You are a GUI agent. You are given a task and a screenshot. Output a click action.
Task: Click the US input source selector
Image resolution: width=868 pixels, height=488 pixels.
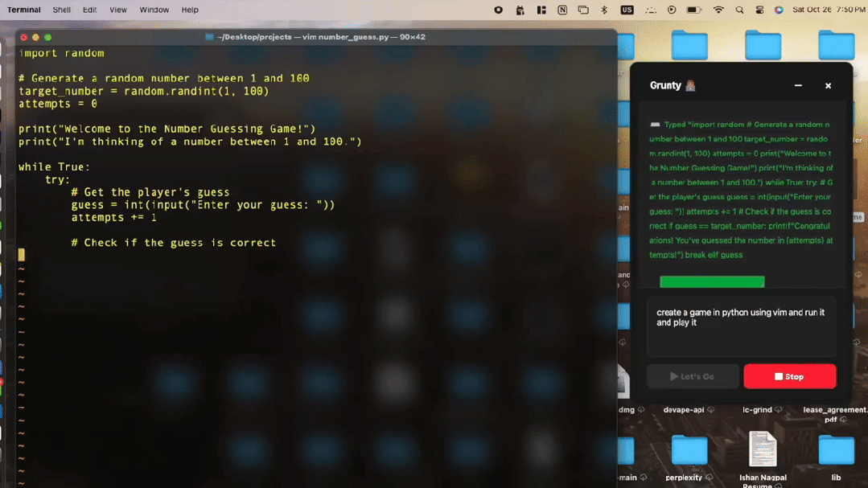[627, 10]
